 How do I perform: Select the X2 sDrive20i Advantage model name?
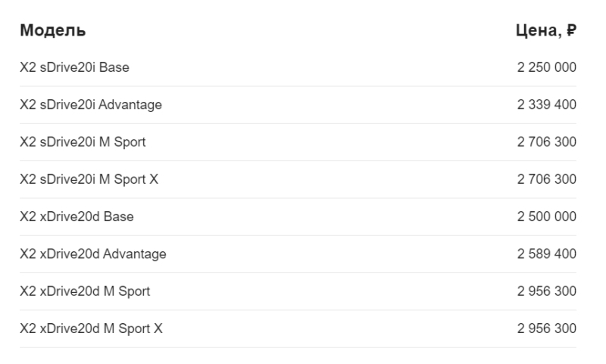pos(91,105)
